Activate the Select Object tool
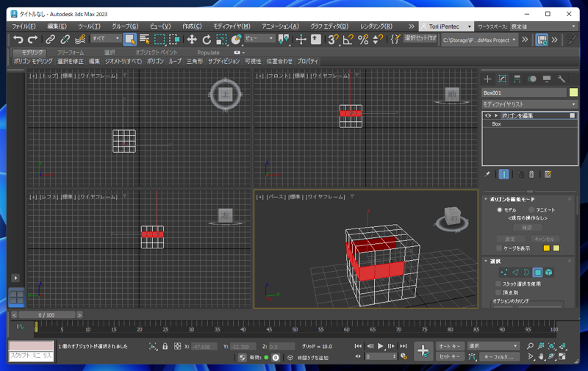 coord(130,40)
